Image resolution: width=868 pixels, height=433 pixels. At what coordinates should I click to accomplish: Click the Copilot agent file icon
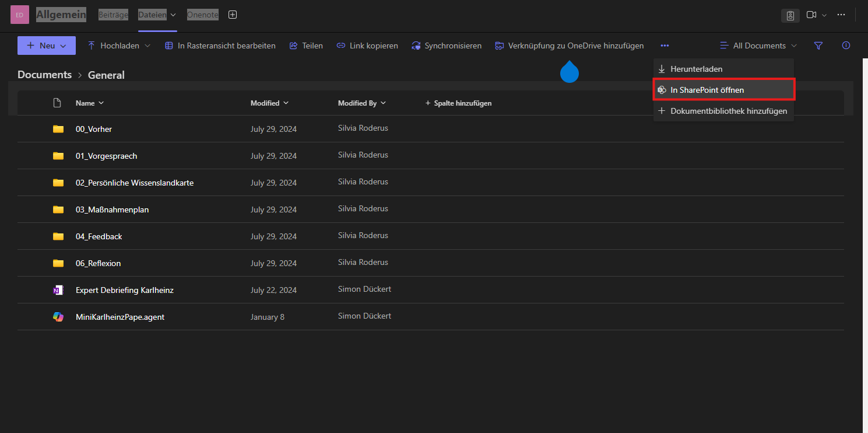tap(58, 317)
